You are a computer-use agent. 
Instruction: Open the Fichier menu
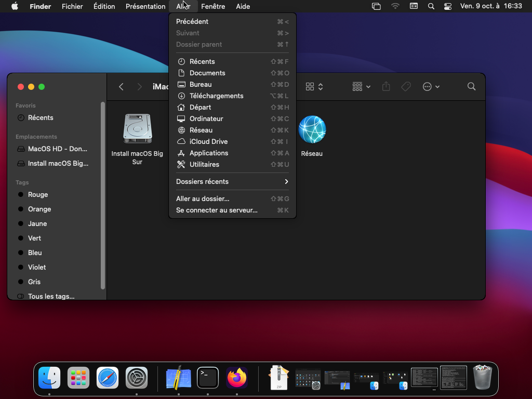click(72, 6)
